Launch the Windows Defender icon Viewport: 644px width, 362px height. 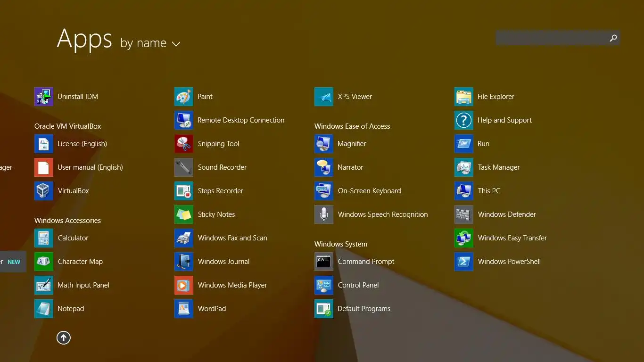tap(464, 214)
